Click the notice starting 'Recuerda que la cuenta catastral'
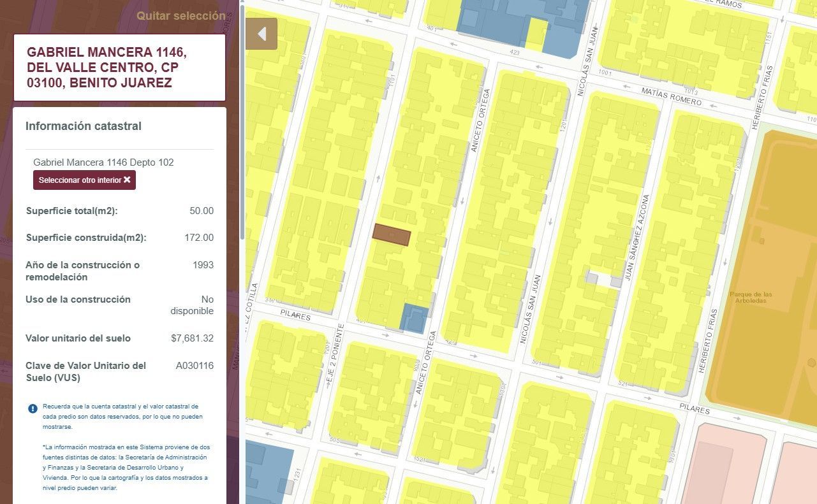817x504 pixels. pyautogui.click(x=122, y=417)
